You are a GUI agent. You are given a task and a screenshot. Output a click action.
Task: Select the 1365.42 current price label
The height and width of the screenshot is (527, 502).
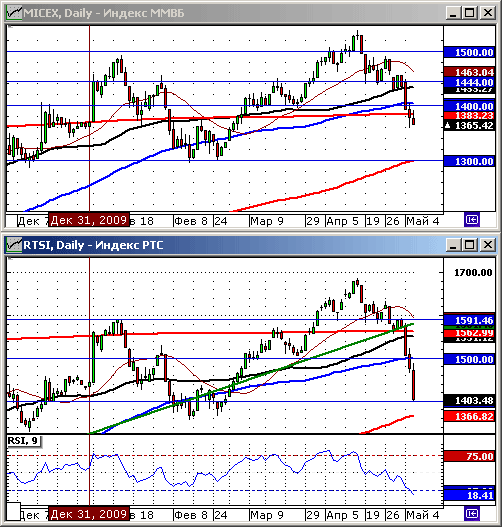point(469,126)
